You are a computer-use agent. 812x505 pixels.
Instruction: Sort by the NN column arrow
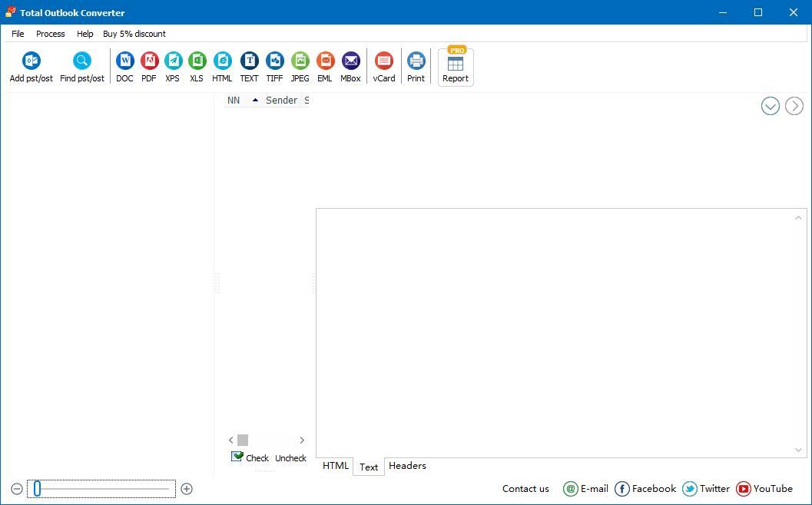pyautogui.click(x=255, y=101)
